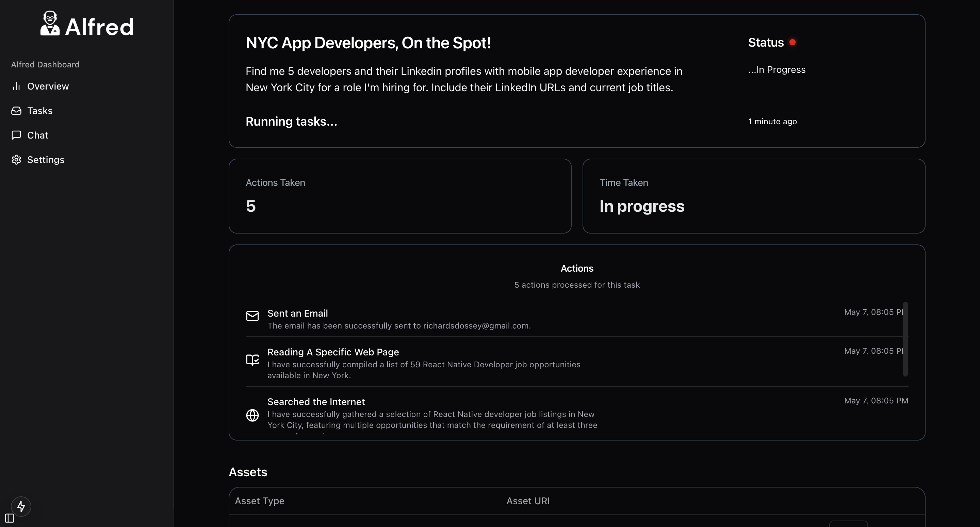Click the Overview bar chart icon
Screen dimensions: 980x527
click(x=16, y=86)
